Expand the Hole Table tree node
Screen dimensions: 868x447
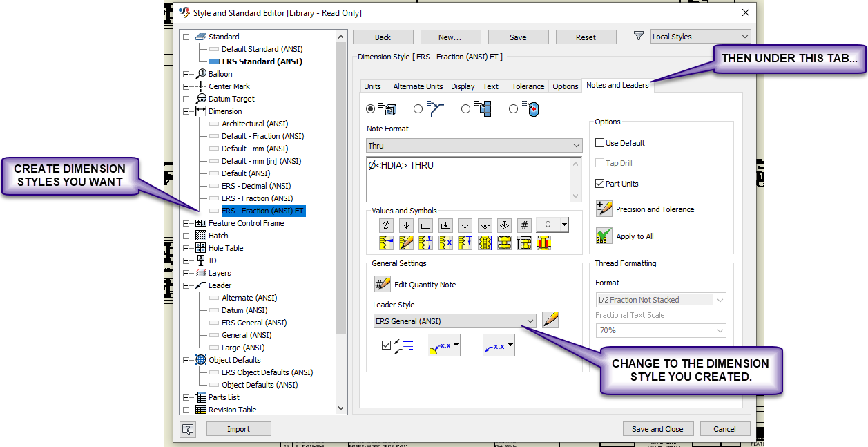[x=186, y=248]
